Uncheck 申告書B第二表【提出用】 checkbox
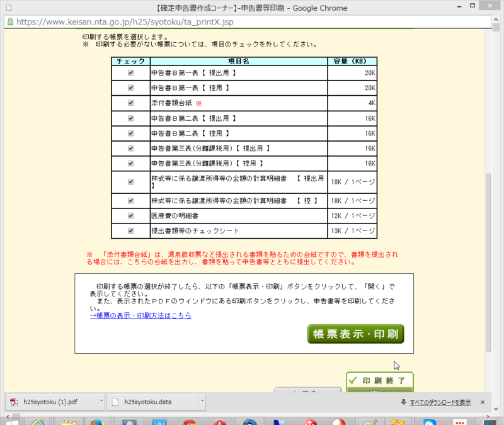This screenshot has width=504, height=425. (130, 118)
